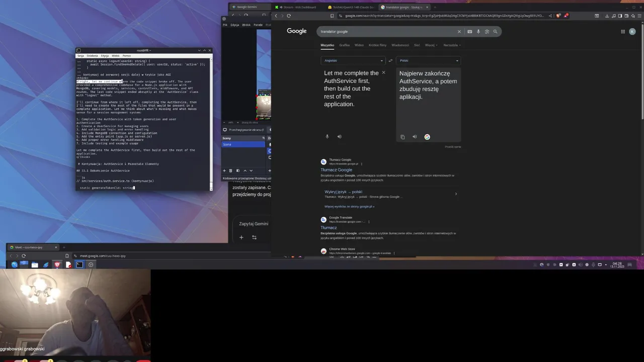
Task: Copy the Polish translation
Action: pos(403,137)
